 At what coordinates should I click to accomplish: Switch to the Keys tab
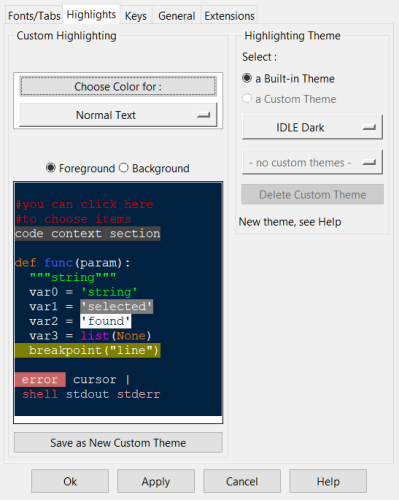coord(136,16)
